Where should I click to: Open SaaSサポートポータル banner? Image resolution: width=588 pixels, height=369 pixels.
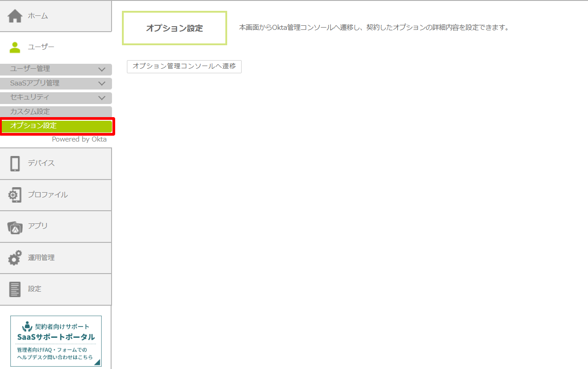coord(56,341)
